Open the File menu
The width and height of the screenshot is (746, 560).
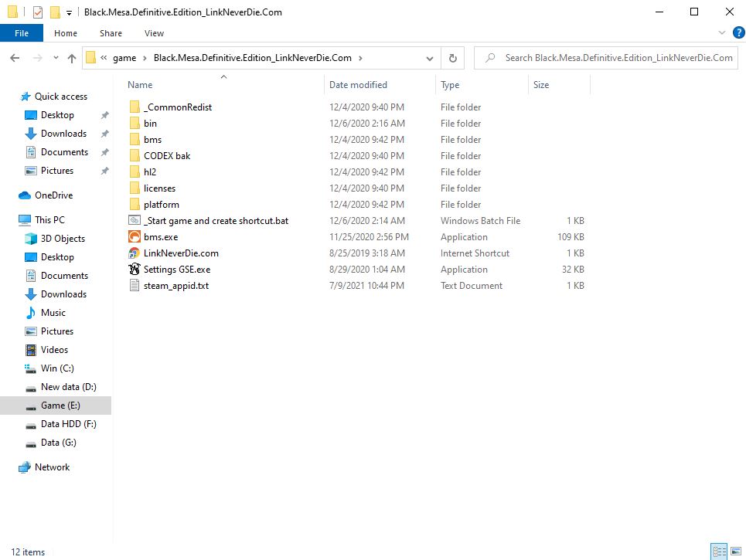tap(22, 33)
